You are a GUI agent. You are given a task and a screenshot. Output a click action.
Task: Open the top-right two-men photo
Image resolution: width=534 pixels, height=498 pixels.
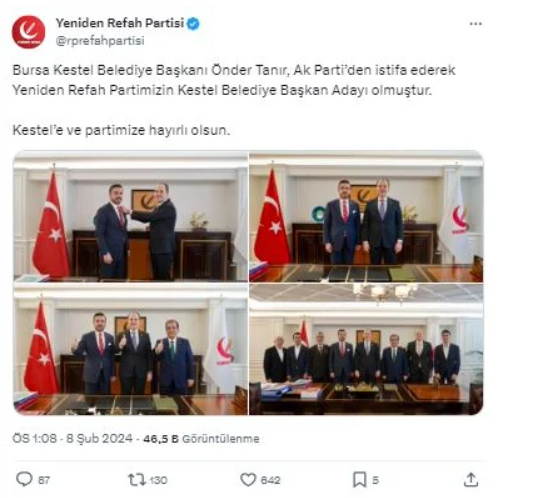point(366,216)
